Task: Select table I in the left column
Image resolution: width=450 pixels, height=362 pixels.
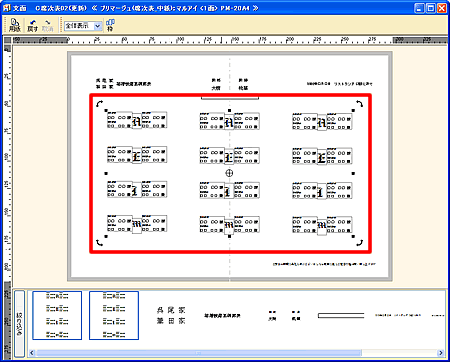Action: tap(137, 189)
